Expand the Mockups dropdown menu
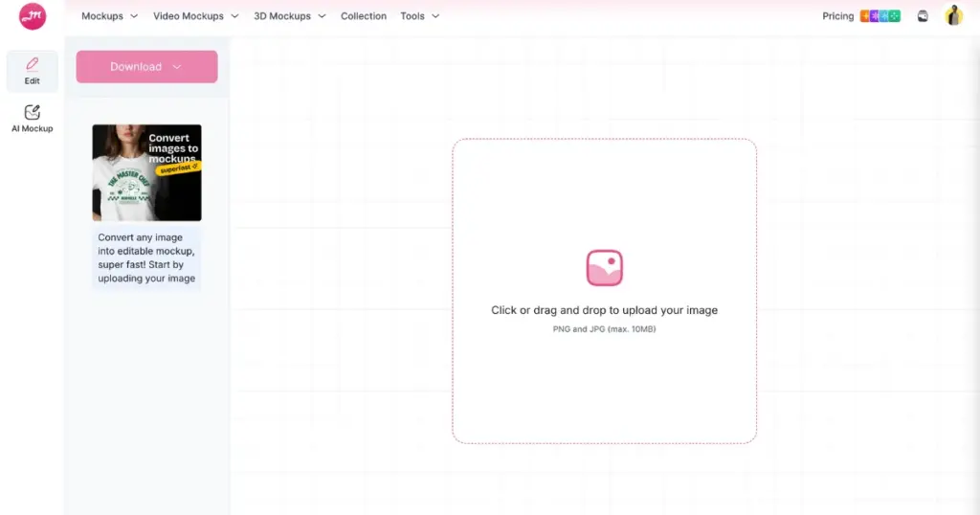 pyautogui.click(x=109, y=16)
